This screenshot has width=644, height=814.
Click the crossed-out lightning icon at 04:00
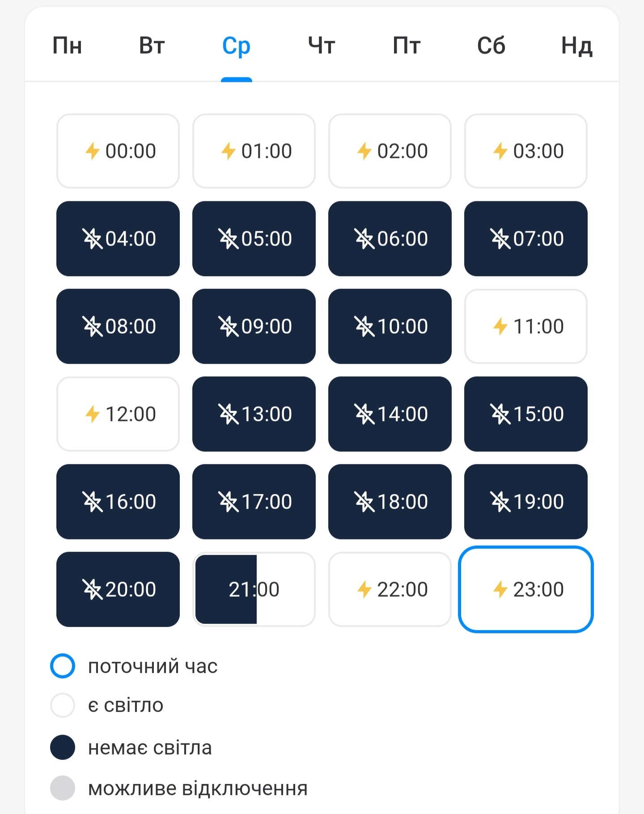pyautogui.click(x=93, y=238)
